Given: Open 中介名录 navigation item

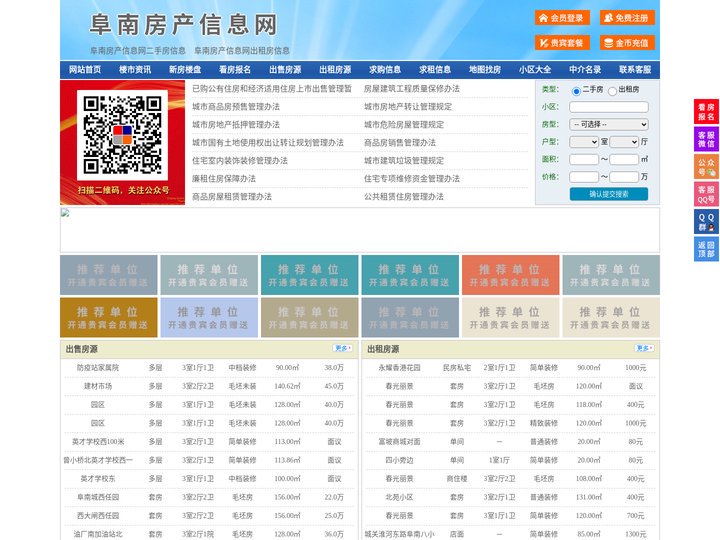Looking at the screenshot, I should click(585, 70).
